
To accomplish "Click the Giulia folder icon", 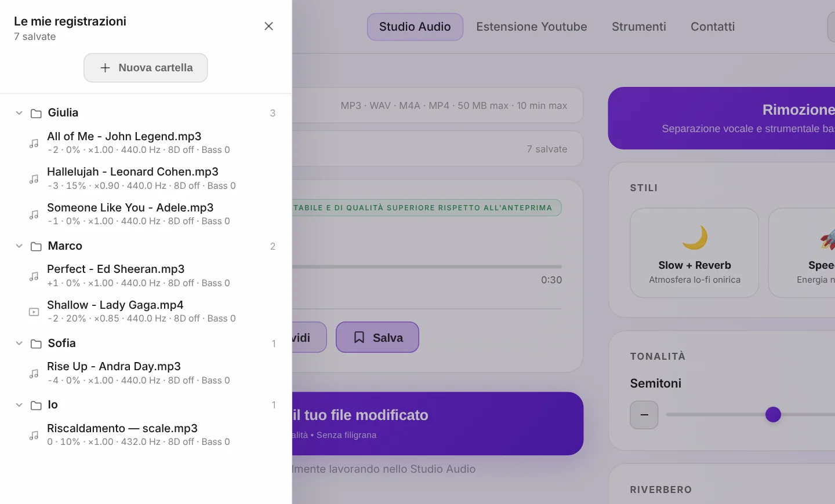I will coord(36,114).
